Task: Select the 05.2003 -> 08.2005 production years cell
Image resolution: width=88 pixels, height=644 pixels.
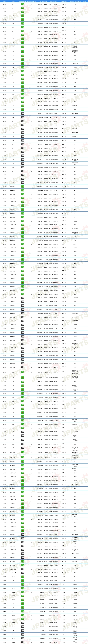Action: coord(43,573)
